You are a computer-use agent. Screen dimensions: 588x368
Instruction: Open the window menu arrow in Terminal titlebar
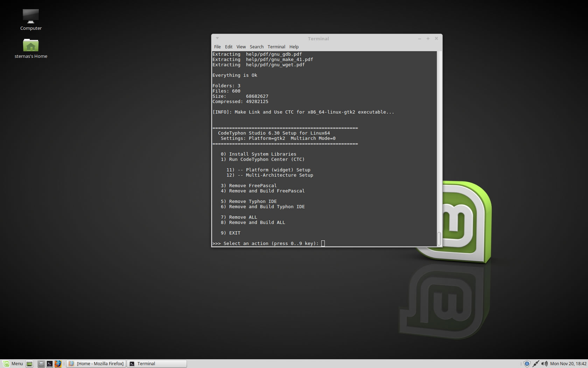tap(217, 38)
